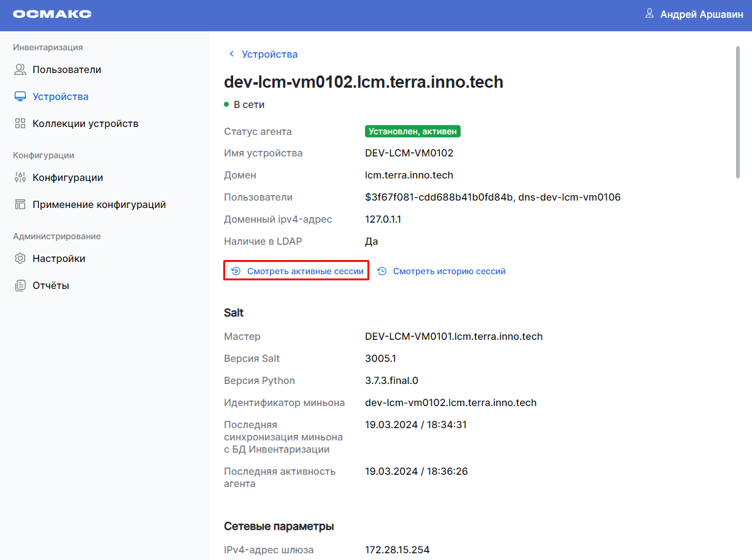Click the back chevron beside Устройства

[231, 54]
